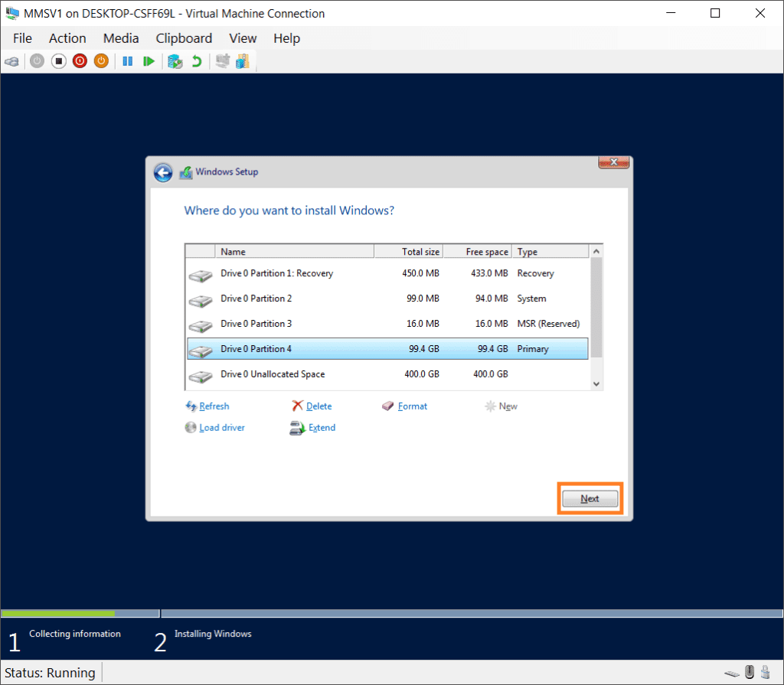Pause the virtual machine
This screenshot has width=784, height=685.
click(x=128, y=61)
